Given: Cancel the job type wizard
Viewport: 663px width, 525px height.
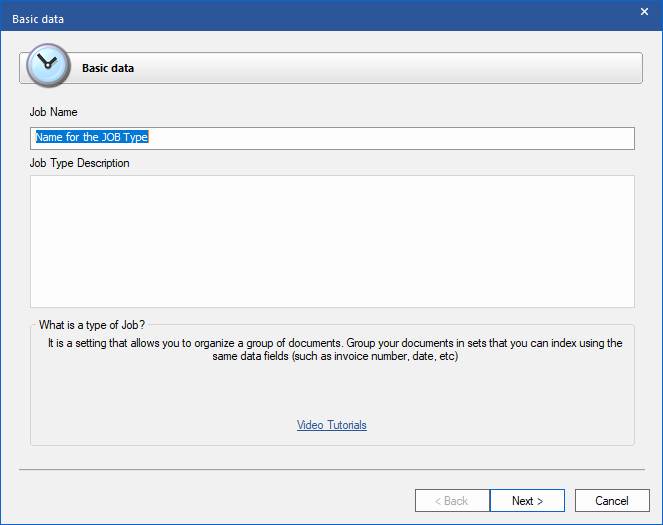Looking at the screenshot, I should 611,500.
